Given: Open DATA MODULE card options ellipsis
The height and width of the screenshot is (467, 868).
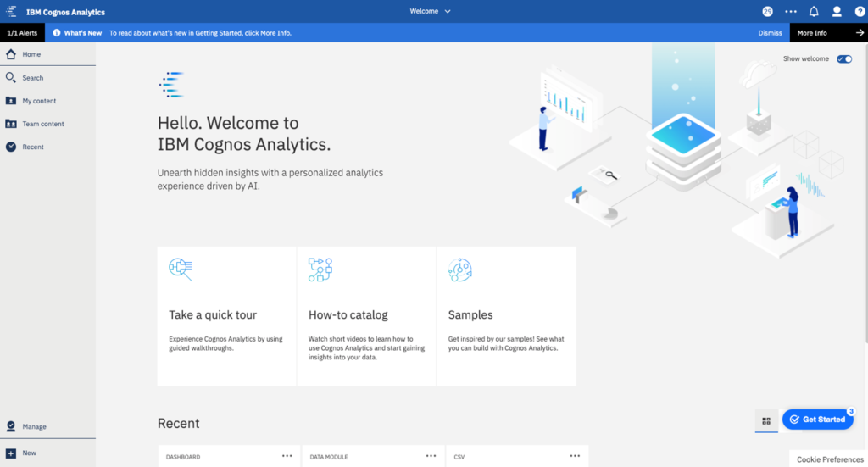Looking at the screenshot, I should [431, 456].
